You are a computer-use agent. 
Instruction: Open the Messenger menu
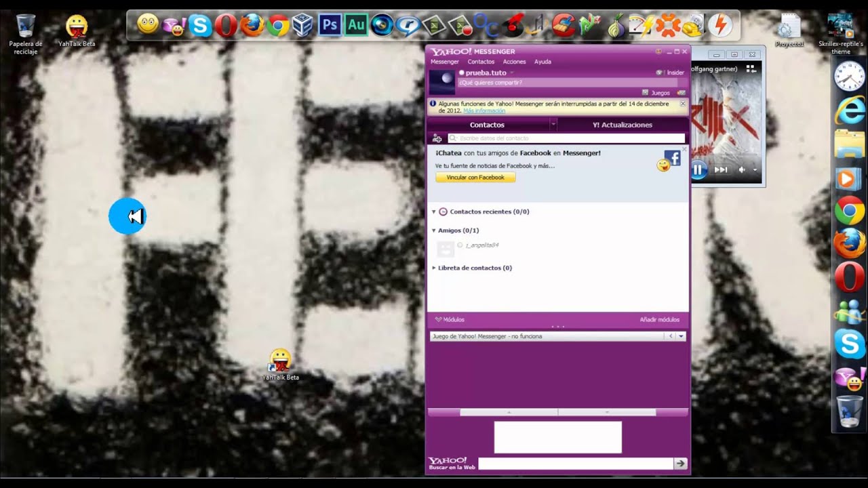[445, 62]
